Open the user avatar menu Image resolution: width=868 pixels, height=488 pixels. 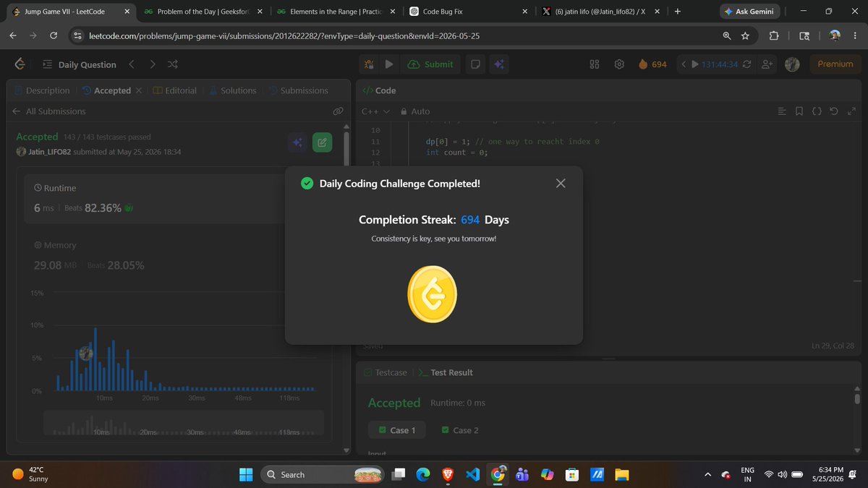pyautogui.click(x=792, y=64)
